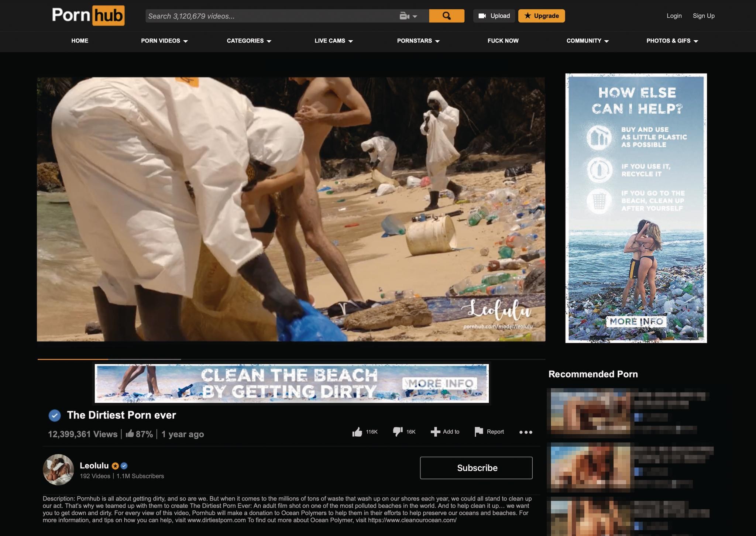Expand the Community menu dropdown
756x536 pixels.
click(587, 41)
